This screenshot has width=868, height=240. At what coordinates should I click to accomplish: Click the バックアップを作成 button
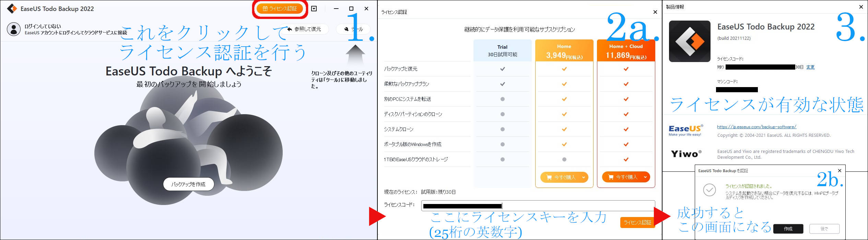(x=188, y=184)
